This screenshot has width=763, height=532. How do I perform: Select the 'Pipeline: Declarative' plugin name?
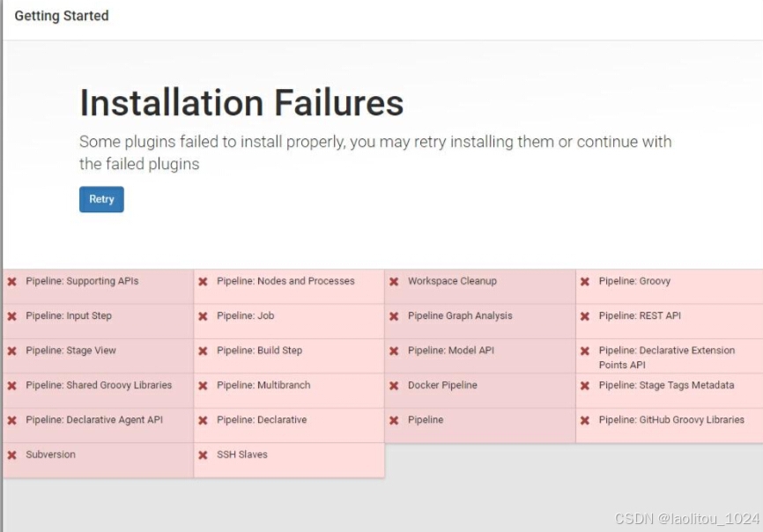pyautogui.click(x=262, y=419)
